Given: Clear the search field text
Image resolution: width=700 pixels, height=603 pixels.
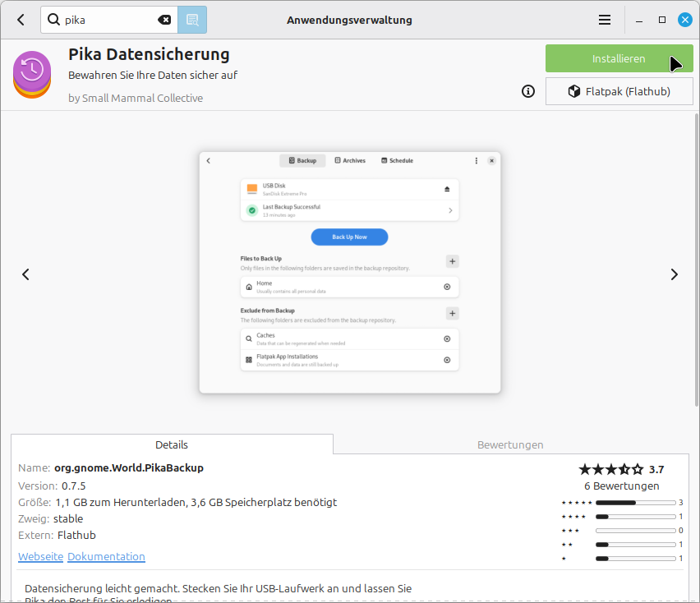Looking at the screenshot, I should point(164,20).
